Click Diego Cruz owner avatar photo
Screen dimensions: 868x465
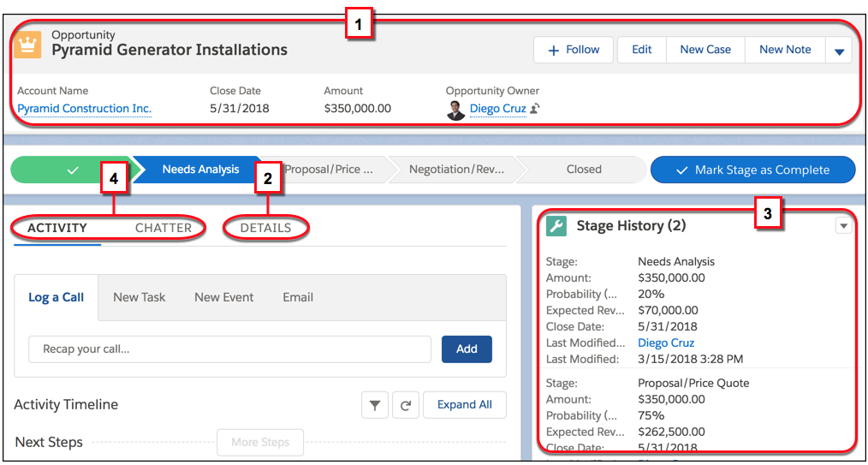(455, 110)
